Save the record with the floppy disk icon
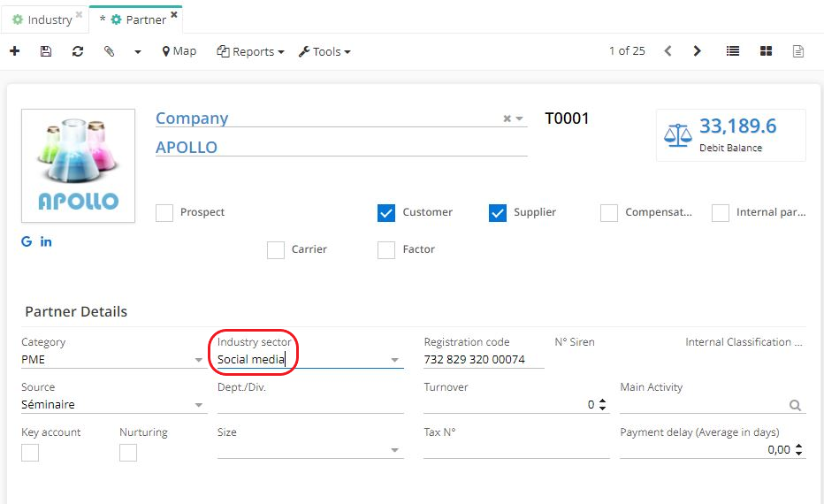 point(46,51)
